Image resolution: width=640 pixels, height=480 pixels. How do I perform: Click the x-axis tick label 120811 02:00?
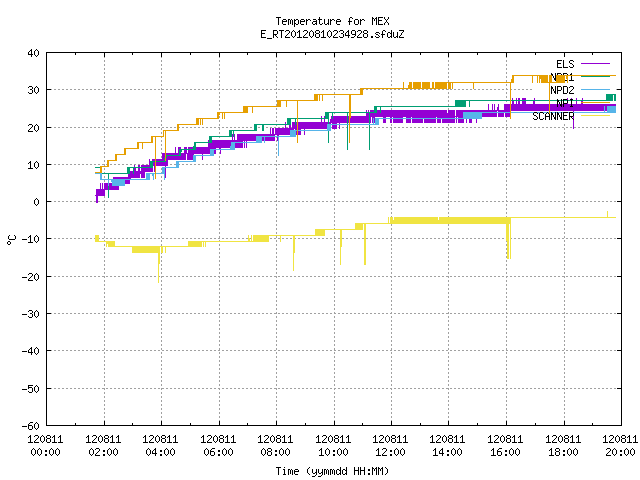[x=103, y=446]
